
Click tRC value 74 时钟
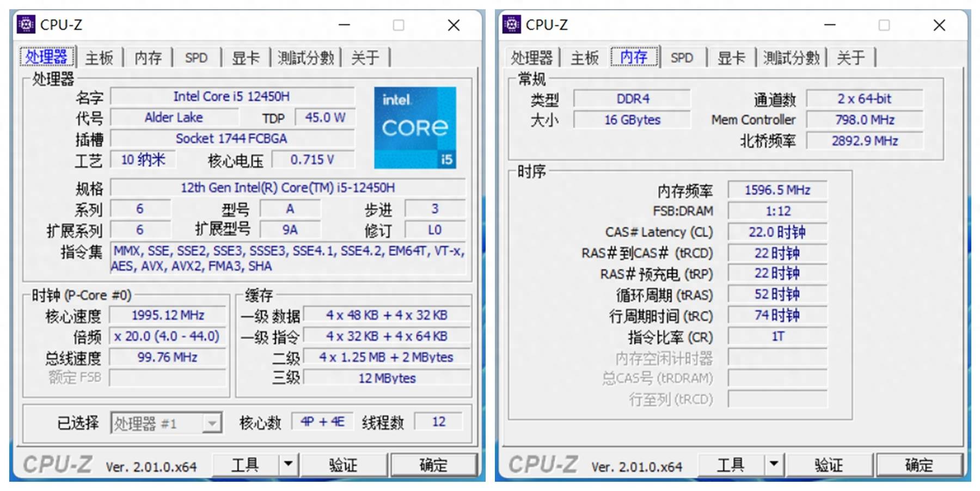coord(777,315)
